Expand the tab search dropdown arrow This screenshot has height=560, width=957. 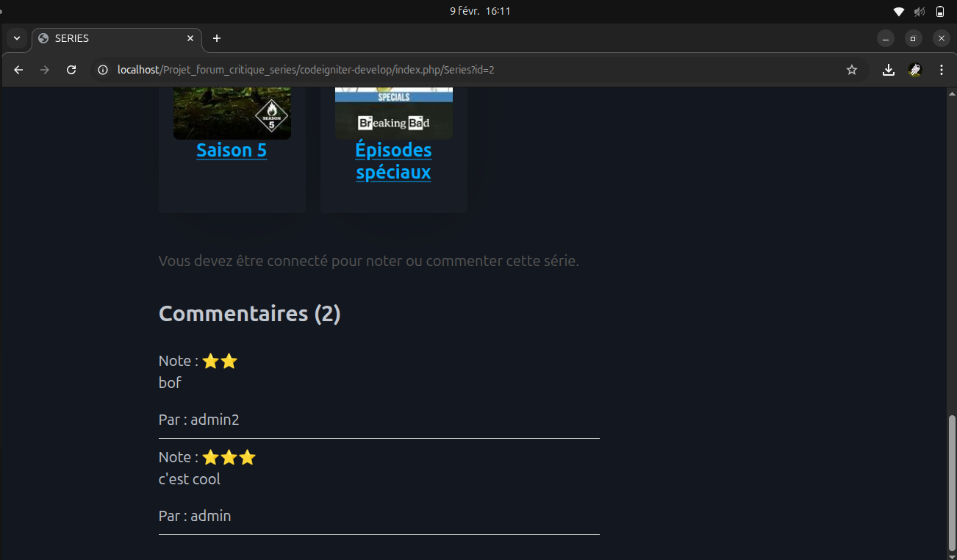(x=17, y=38)
